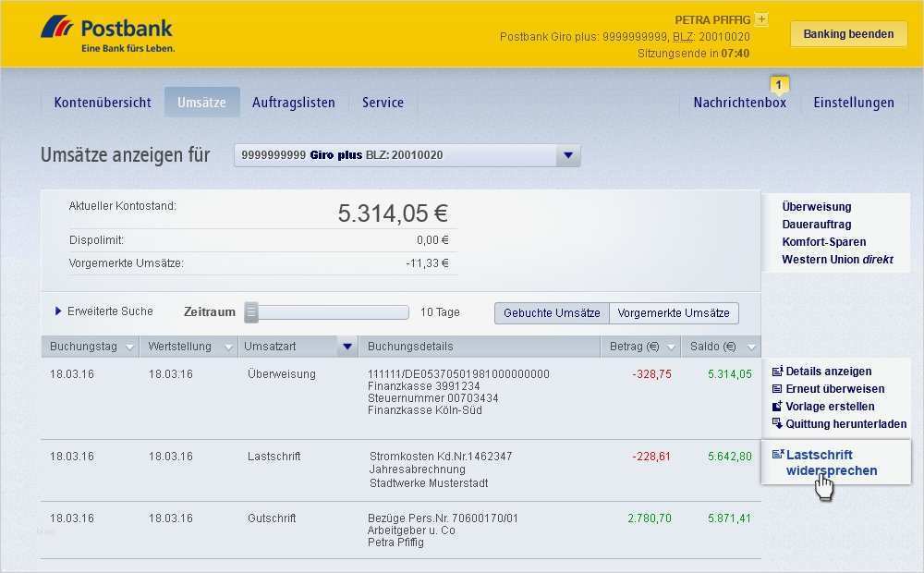
Task: Click amount -328,75
Action: (651, 374)
